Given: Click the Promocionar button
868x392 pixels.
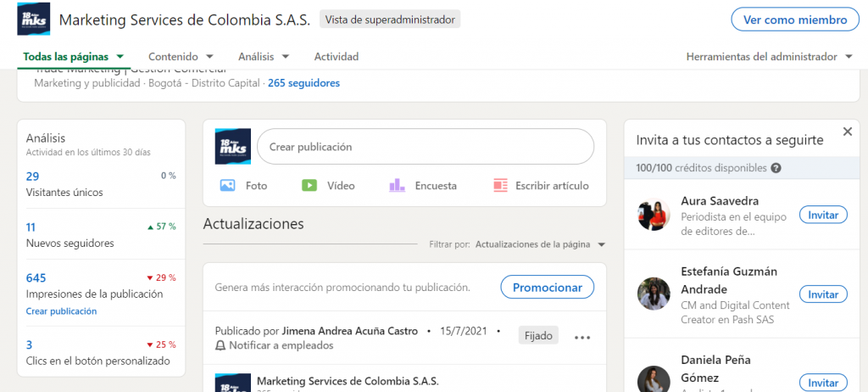Looking at the screenshot, I should [x=548, y=287].
